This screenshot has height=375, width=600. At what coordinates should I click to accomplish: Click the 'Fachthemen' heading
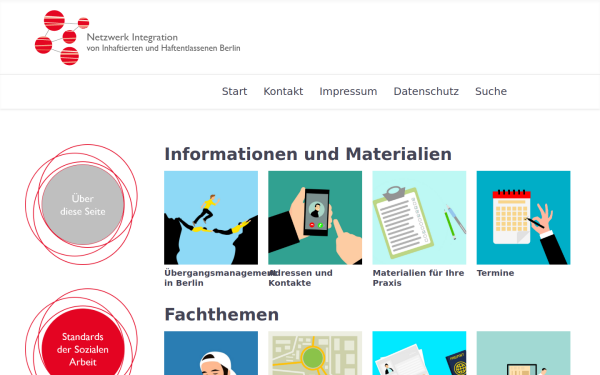coord(222,315)
